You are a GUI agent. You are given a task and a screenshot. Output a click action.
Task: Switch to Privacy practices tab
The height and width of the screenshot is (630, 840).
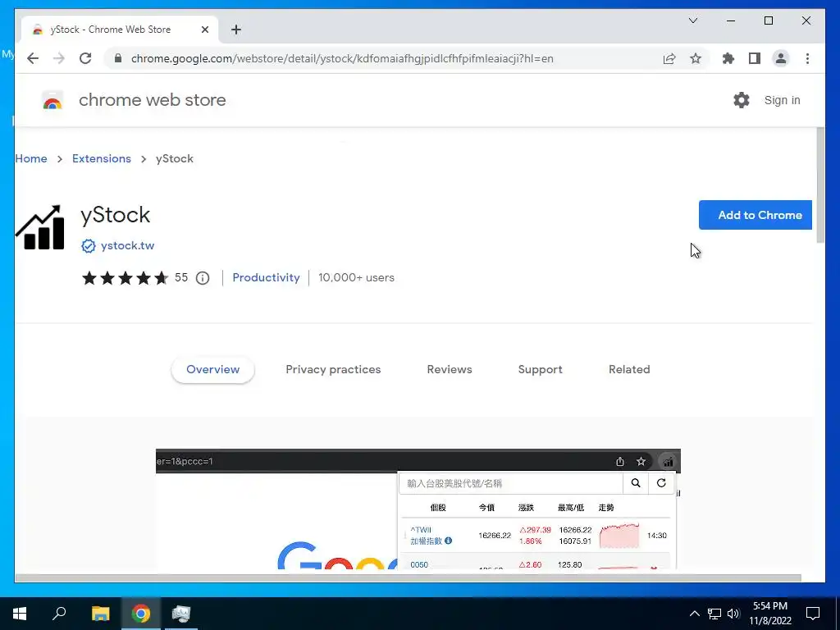(333, 370)
